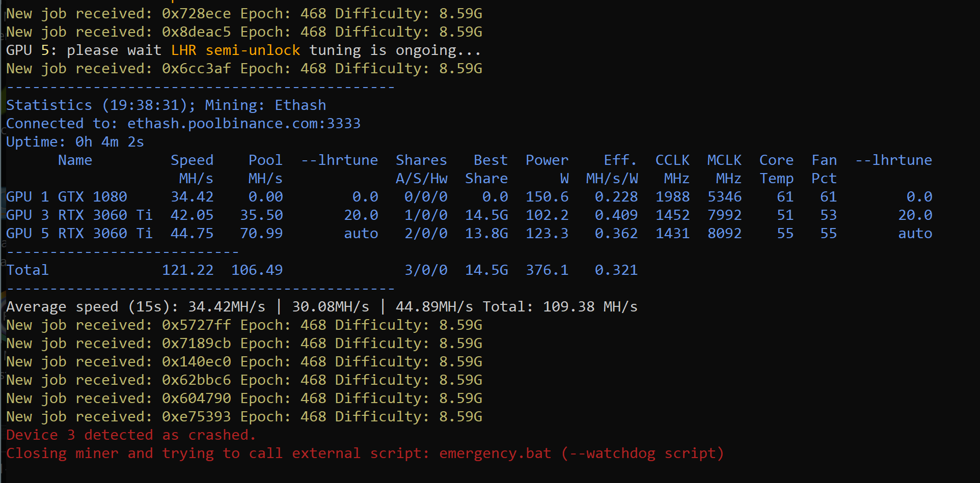The width and height of the screenshot is (980, 483).
Task: Click the Pool column header
Action: pos(265,160)
